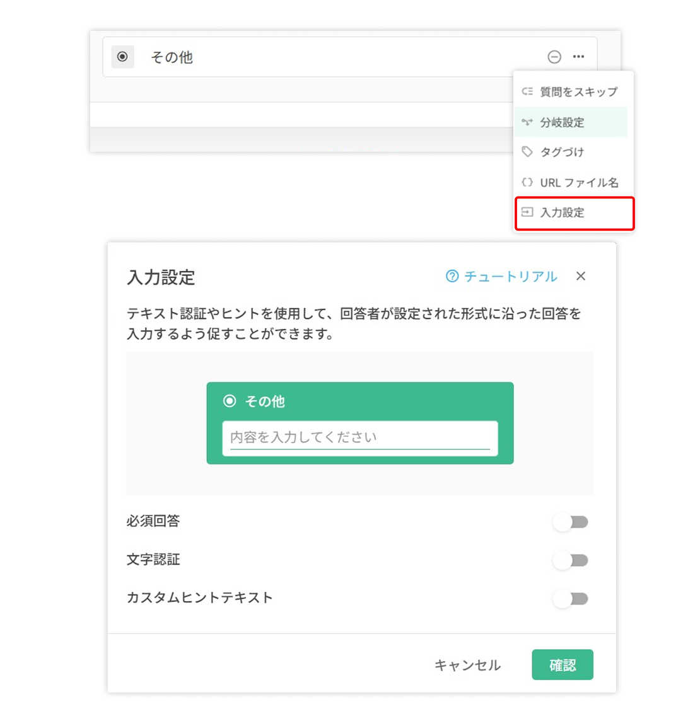700x728 pixels.
Task: Click the 分岐設定 branch icon
Action: 527,122
